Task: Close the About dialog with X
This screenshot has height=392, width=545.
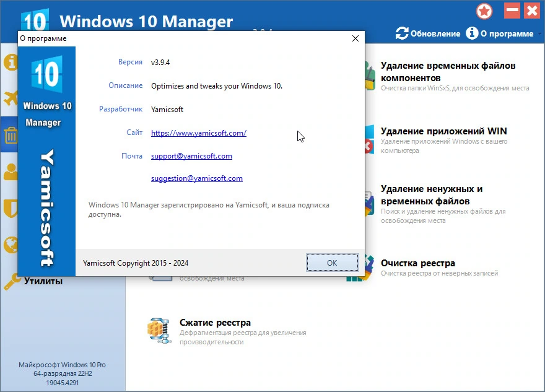Action: (355, 38)
